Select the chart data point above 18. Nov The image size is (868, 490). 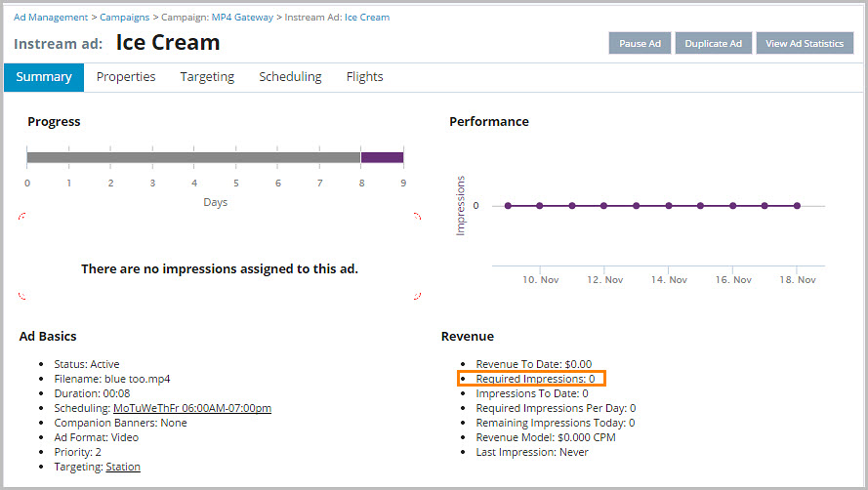(797, 206)
